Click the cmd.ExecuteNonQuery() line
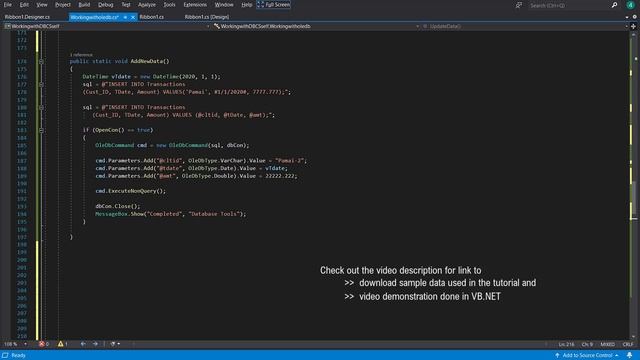Screen dimensions: 640x360 [x=131, y=191]
